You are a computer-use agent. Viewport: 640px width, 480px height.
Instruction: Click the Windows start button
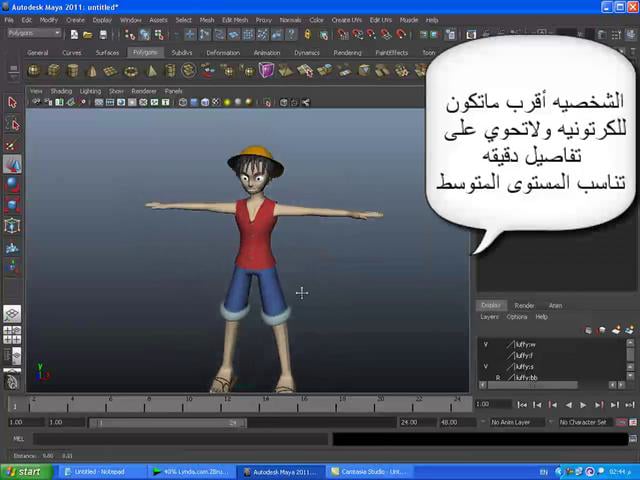pyautogui.click(x=26, y=472)
